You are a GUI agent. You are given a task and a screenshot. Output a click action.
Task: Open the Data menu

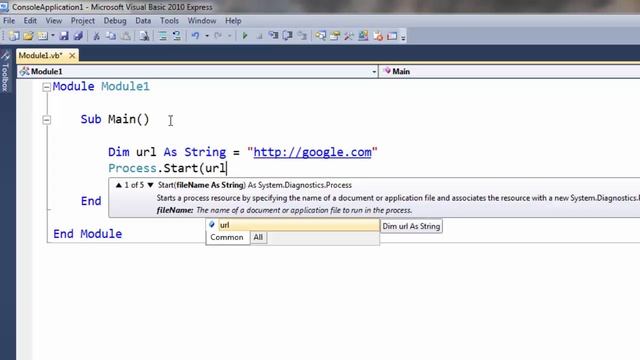point(143,21)
